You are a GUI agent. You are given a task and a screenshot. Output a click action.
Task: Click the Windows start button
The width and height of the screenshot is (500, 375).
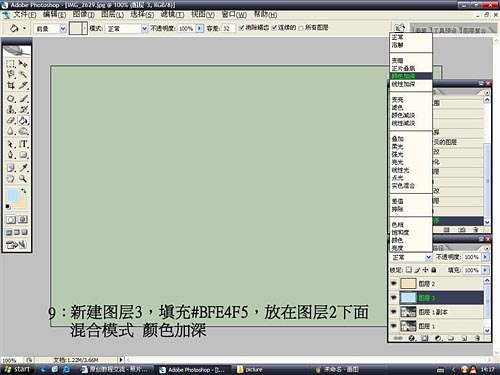coord(17,369)
